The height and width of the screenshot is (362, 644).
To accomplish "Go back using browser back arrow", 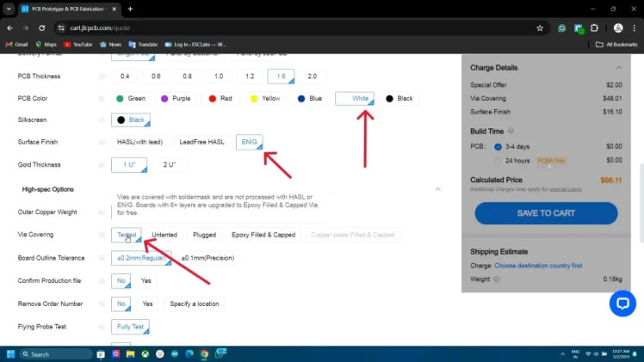I will pos(9,28).
